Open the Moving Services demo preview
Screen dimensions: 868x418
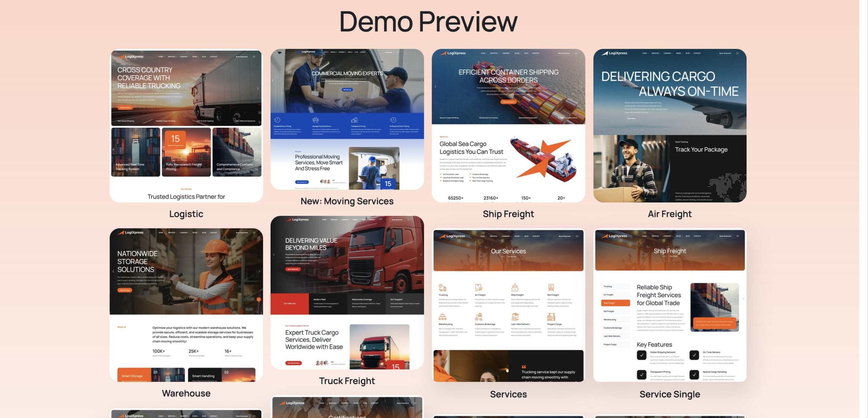pos(347,119)
